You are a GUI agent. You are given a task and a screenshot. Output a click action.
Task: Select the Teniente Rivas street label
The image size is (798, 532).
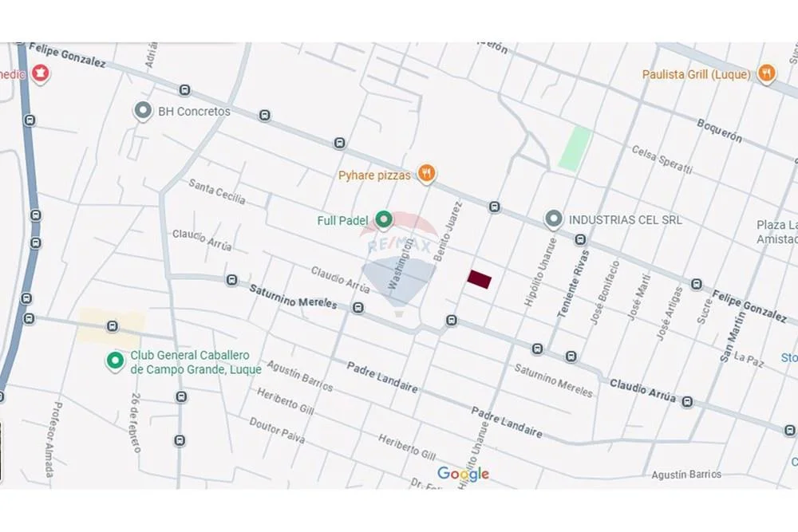coord(574,284)
